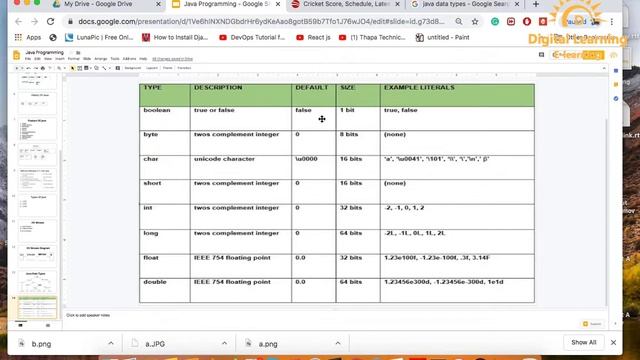This screenshot has width=640, height=360.
Task: Open the Insert menu
Action: pyautogui.click(x=60, y=59)
